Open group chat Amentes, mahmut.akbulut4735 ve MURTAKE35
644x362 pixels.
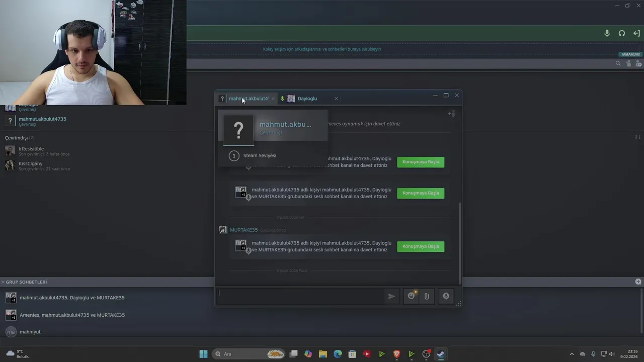(x=72, y=315)
